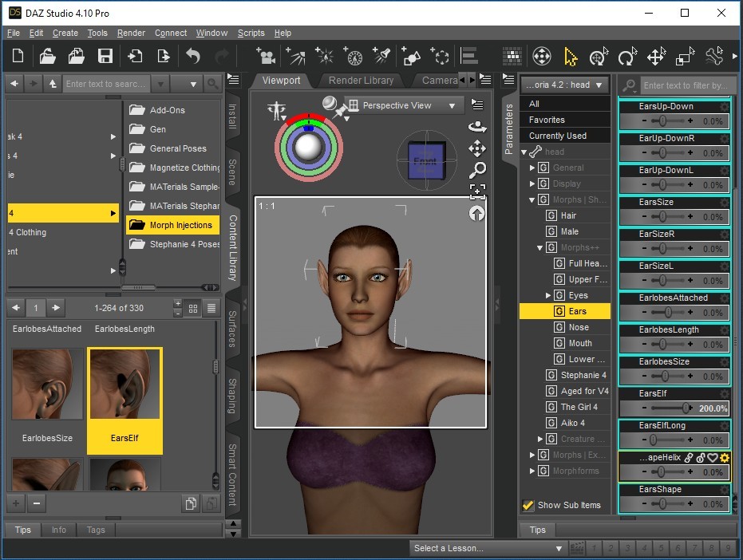
Task: Open the Select a Lesson dropdown
Action: coord(488,548)
